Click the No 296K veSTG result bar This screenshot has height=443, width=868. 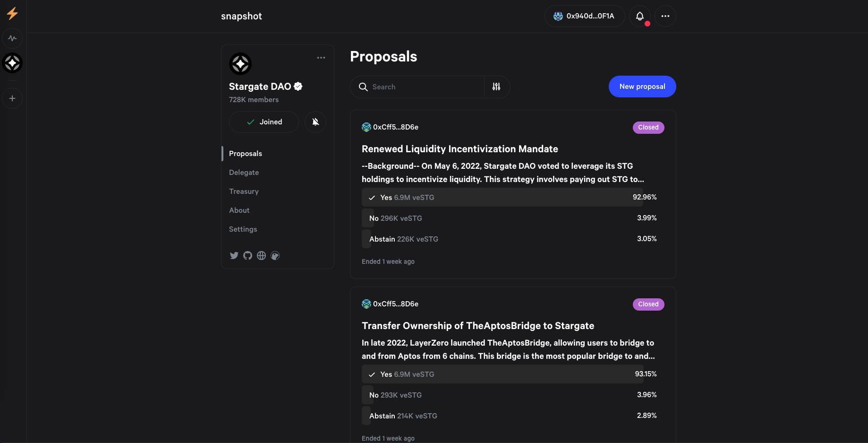pos(513,218)
